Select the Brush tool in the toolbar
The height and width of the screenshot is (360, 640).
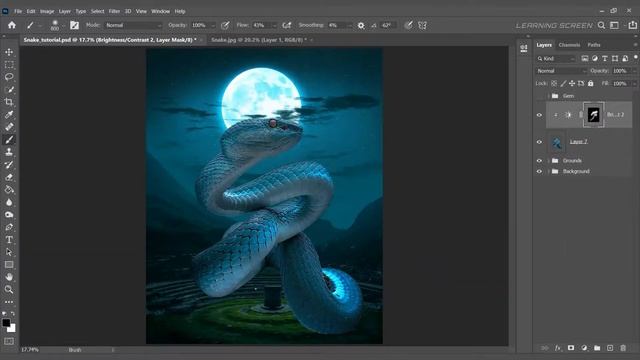(x=9, y=140)
